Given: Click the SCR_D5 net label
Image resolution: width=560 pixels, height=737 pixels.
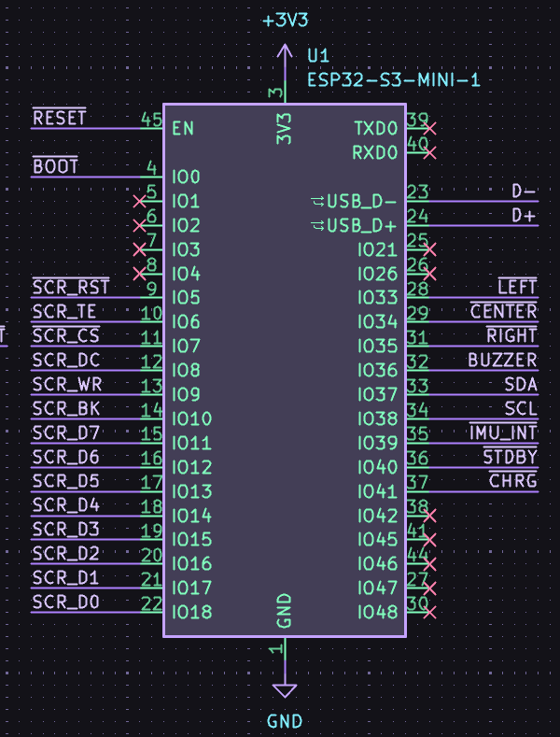Looking at the screenshot, I should (65, 481).
